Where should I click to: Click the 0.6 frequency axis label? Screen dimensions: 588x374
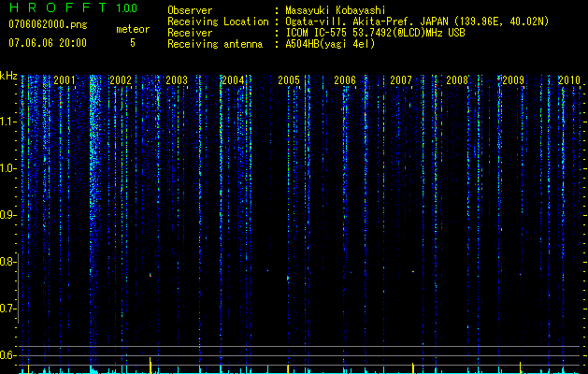[7, 355]
